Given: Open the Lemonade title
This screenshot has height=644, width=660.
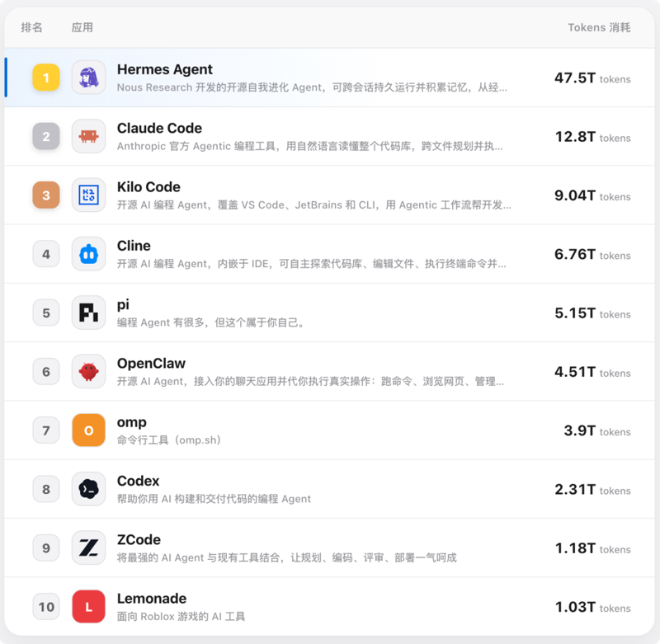Looking at the screenshot, I should click(152, 598).
